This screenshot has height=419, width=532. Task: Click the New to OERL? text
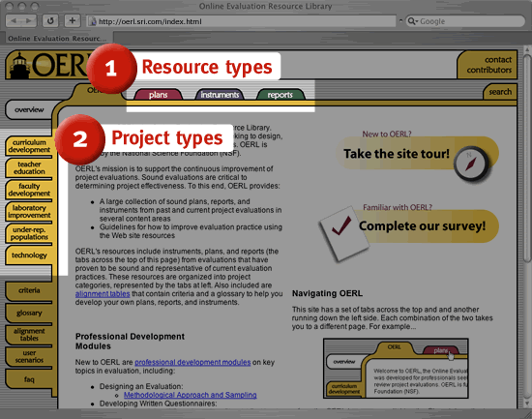coord(387,134)
